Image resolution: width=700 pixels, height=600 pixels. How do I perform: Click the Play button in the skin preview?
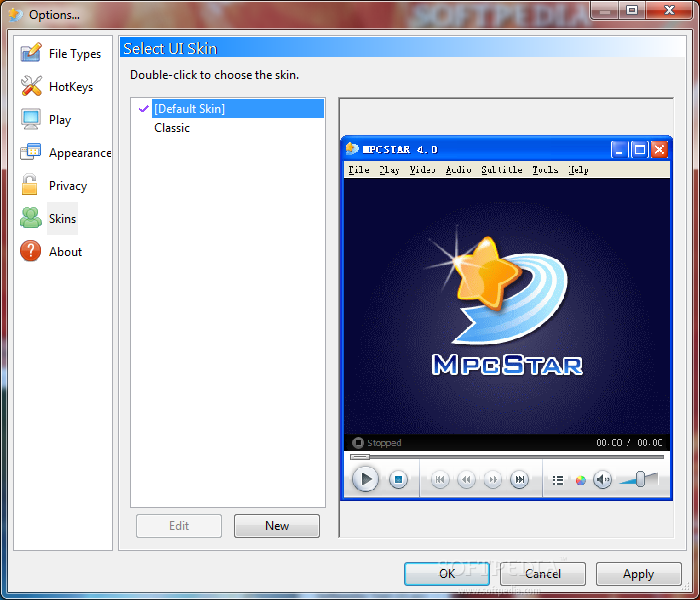coord(365,479)
